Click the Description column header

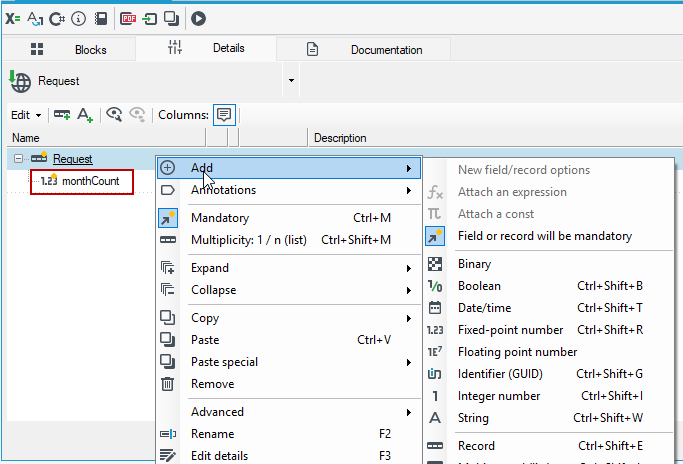coord(496,138)
